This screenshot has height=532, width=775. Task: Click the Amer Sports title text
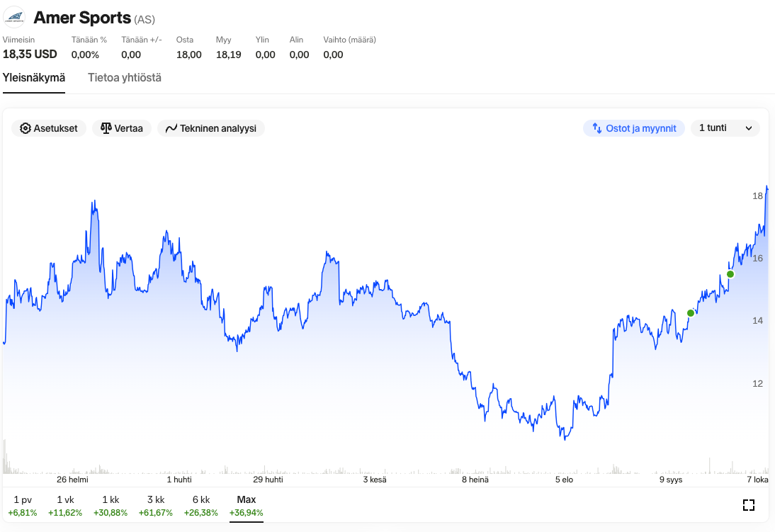[82, 18]
